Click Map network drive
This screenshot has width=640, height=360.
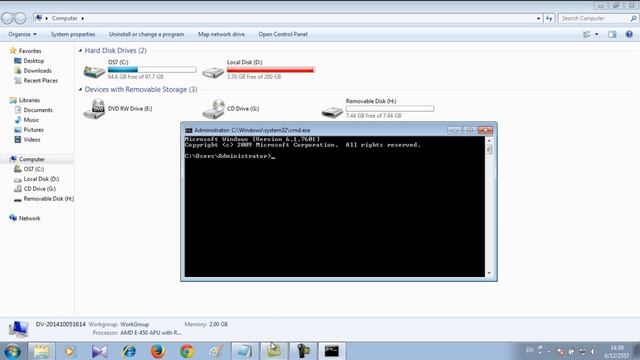[x=221, y=34]
